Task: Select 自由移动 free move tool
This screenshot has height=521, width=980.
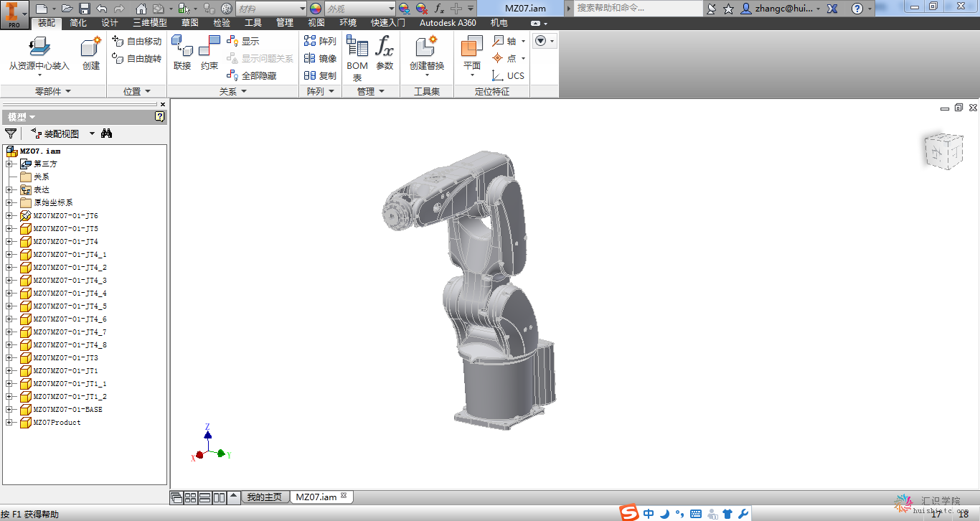Action: coord(137,41)
